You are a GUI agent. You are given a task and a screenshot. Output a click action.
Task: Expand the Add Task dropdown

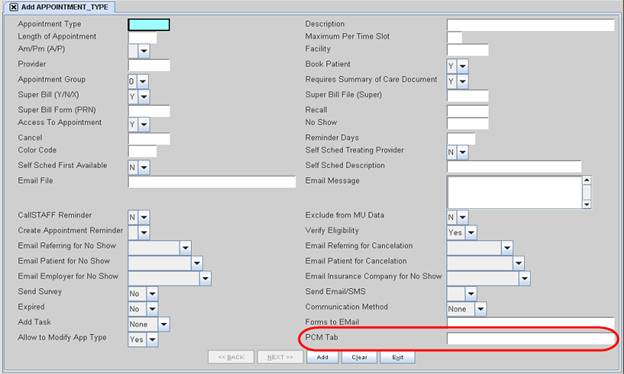click(x=164, y=324)
